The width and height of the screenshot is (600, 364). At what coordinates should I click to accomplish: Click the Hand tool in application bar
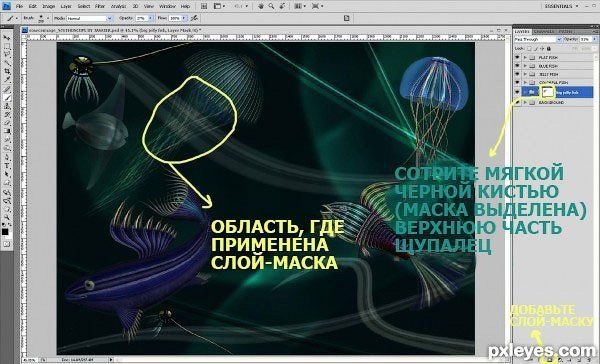pyautogui.click(x=261, y=6)
